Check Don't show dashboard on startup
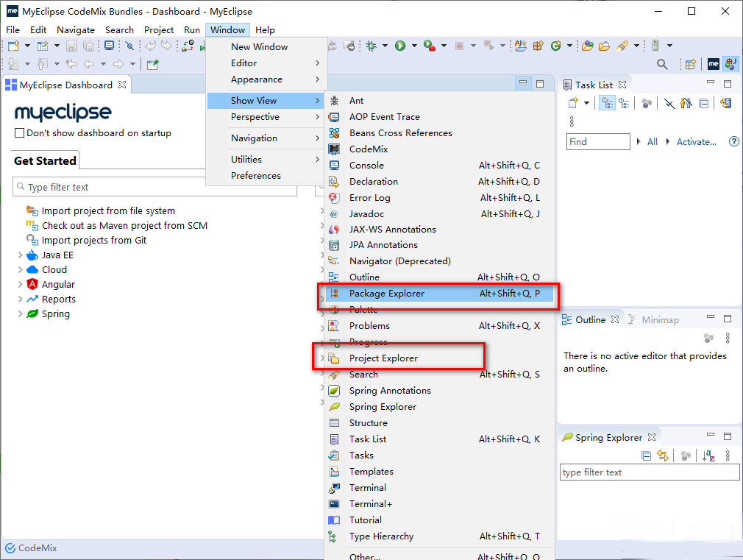Screen dimensions: 743x560 point(19,133)
